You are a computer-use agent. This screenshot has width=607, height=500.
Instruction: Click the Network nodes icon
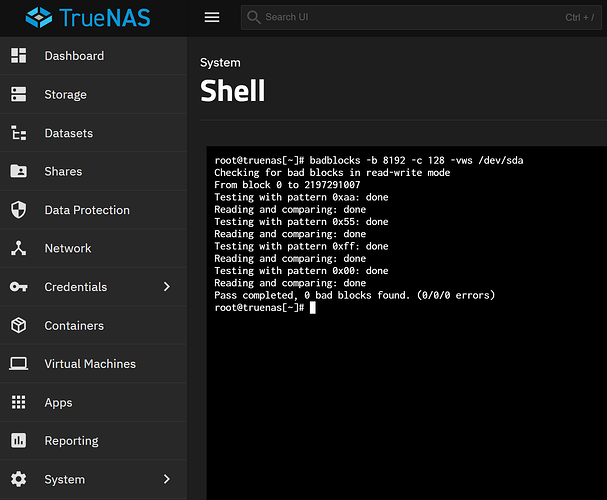[x=19, y=248]
